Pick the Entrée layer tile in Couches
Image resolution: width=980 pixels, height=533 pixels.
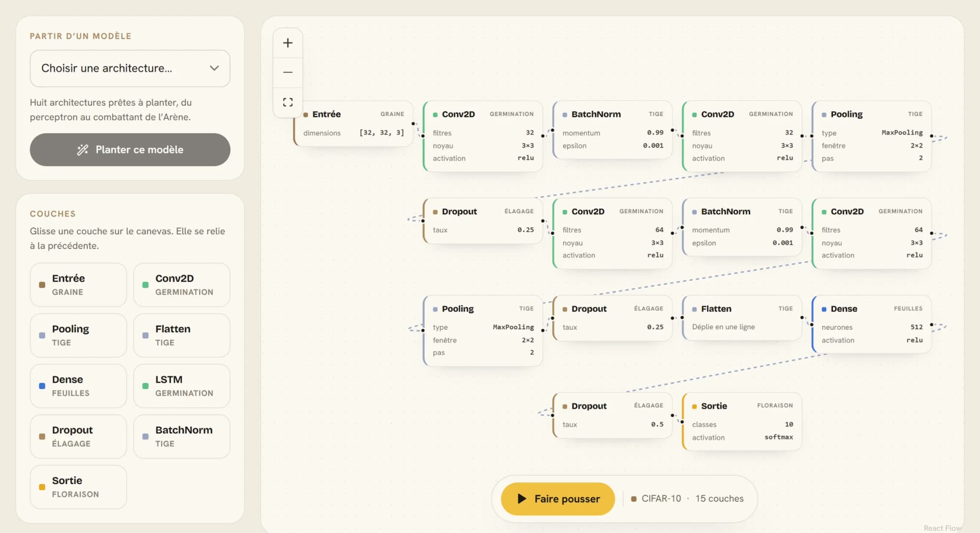click(78, 285)
